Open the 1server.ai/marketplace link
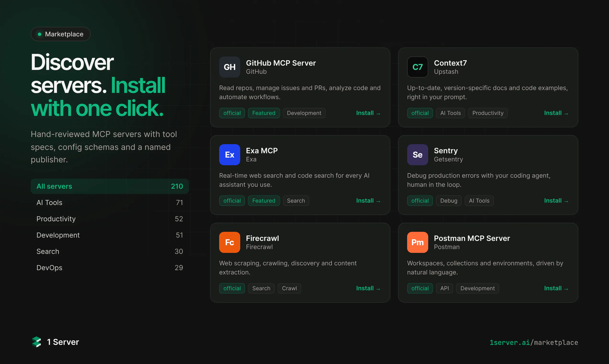Image resolution: width=609 pixels, height=364 pixels. tap(534, 342)
